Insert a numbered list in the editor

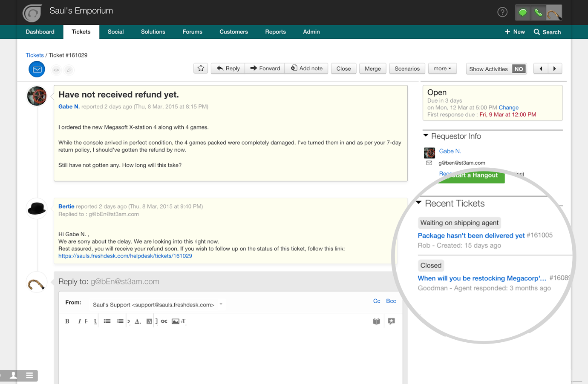pyautogui.click(x=120, y=321)
